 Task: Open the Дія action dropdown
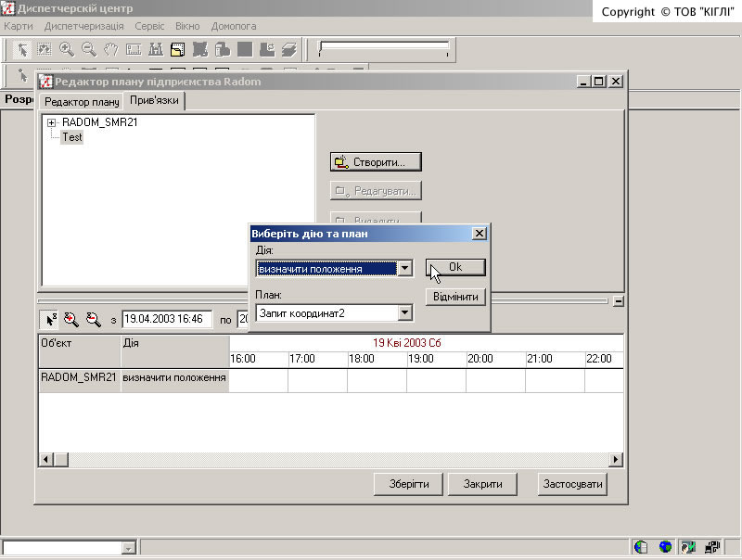point(403,269)
